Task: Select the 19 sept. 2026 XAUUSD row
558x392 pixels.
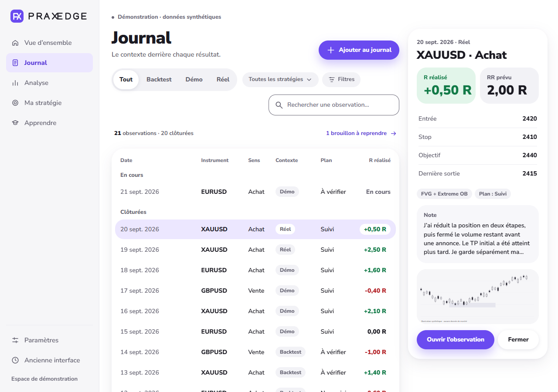Action: (255, 250)
